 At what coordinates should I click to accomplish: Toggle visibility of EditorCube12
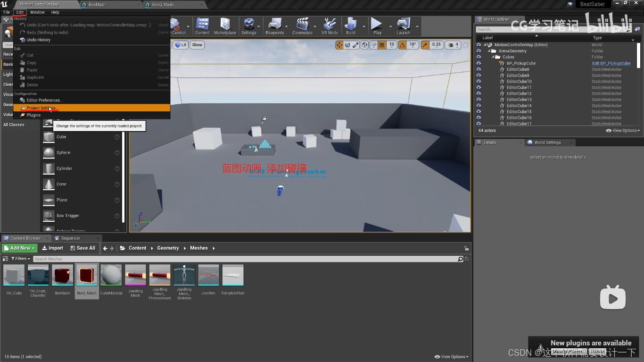point(479,93)
